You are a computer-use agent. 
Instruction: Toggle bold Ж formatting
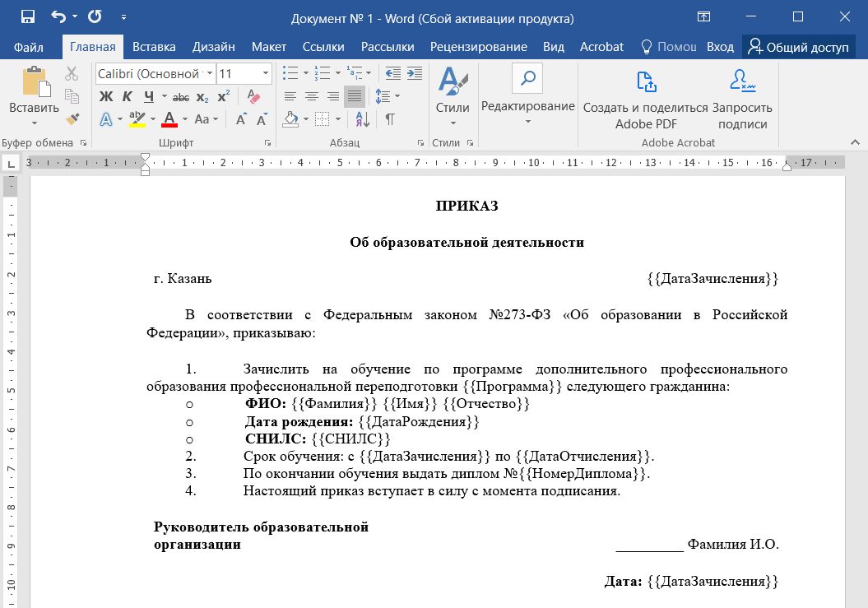106,97
